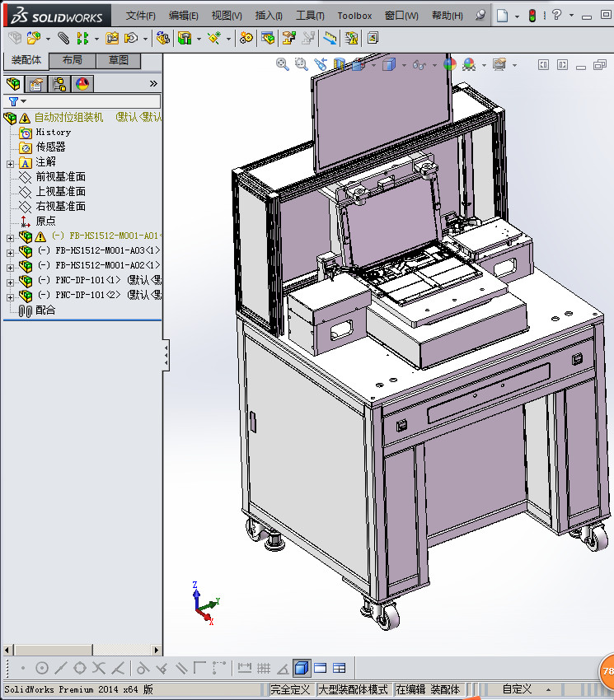Click the Assembly Features icon

tap(185, 38)
